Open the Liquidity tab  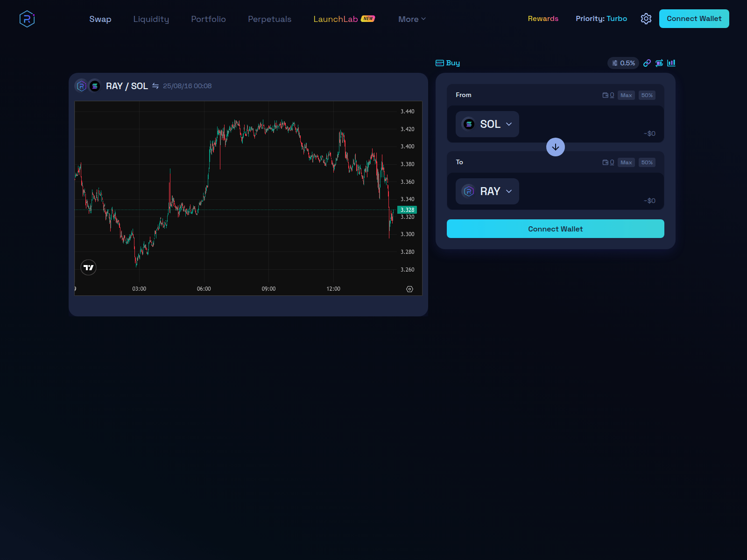click(x=151, y=19)
